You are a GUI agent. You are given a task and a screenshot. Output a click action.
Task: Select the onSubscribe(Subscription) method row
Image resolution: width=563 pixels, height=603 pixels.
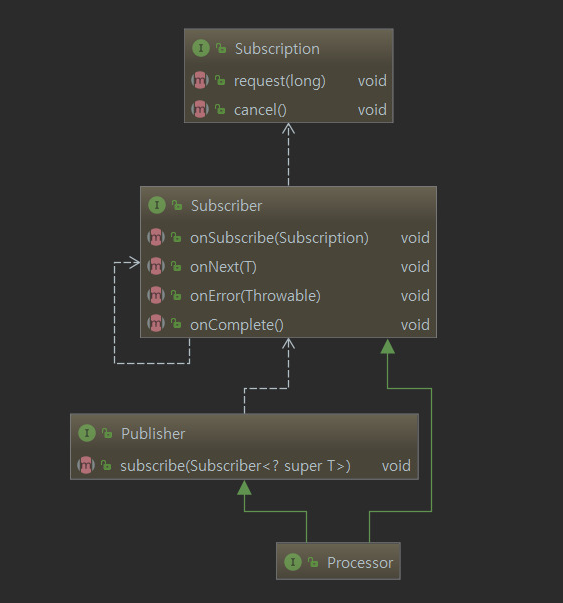(288, 238)
